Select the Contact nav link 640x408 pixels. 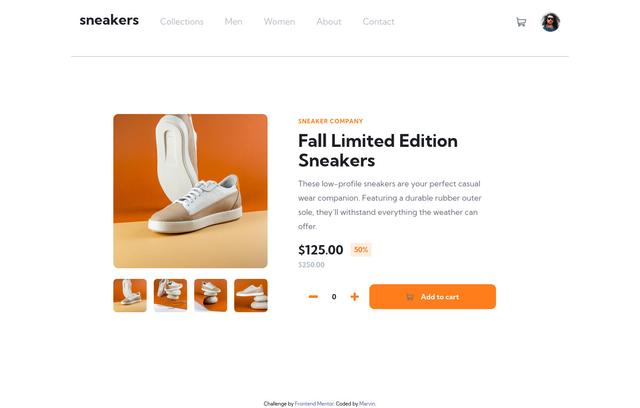[378, 22]
